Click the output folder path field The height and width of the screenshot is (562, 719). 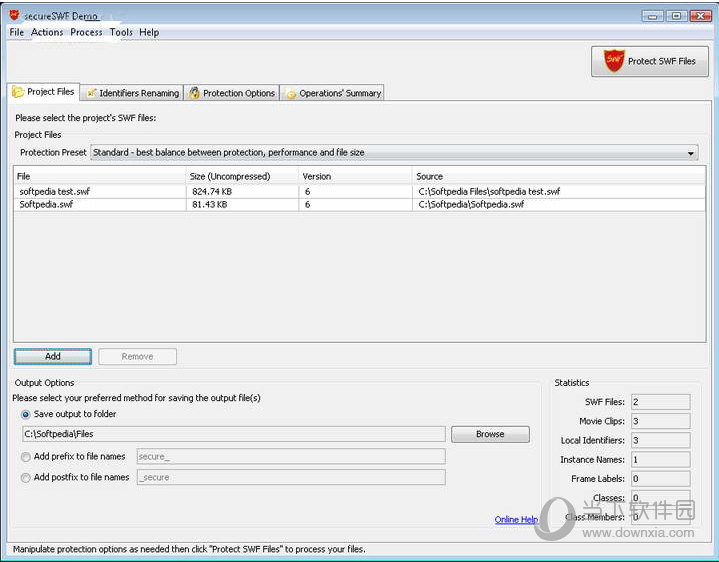pyautogui.click(x=234, y=434)
